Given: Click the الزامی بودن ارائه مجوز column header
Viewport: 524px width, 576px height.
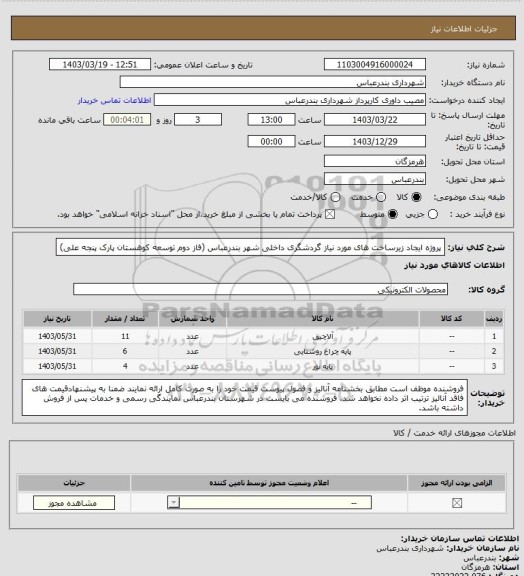Looking at the screenshot, I should pyautogui.click(x=457, y=483).
